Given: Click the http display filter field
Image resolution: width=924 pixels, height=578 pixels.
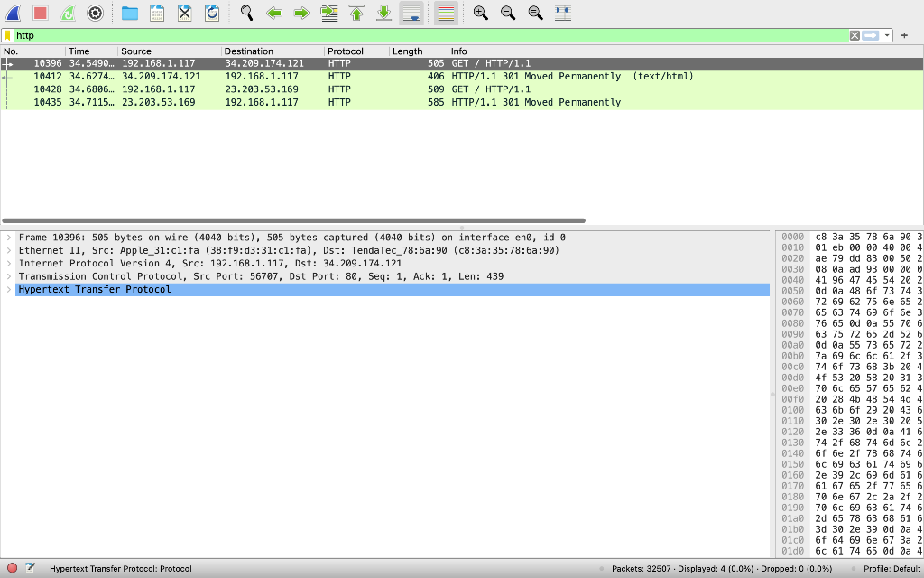Looking at the screenshot, I should (430, 35).
